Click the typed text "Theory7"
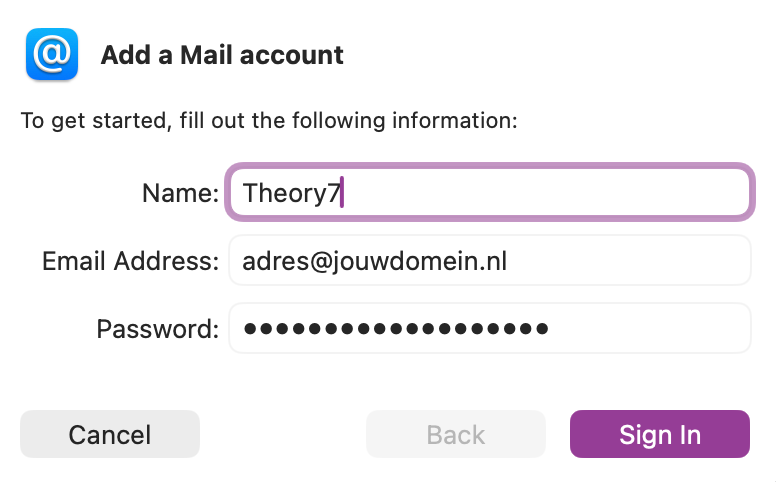The width and height of the screenshot is (776, 482). point(285,192)
